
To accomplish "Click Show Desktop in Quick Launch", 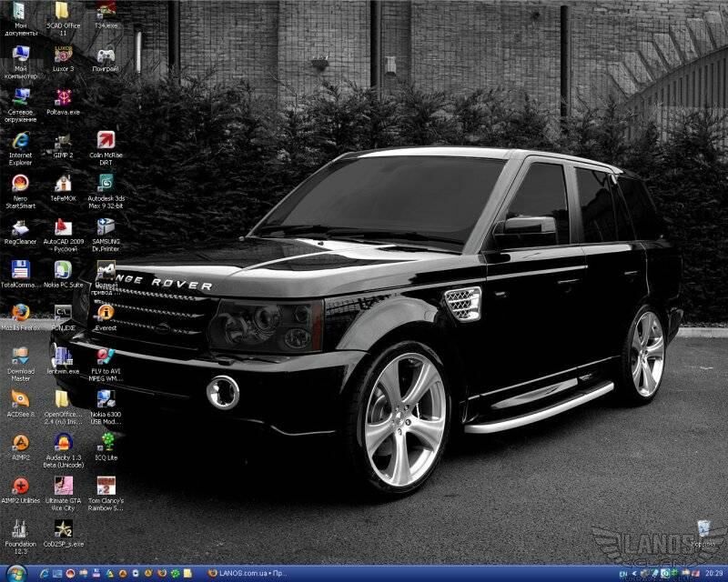I will click(57, 574).
